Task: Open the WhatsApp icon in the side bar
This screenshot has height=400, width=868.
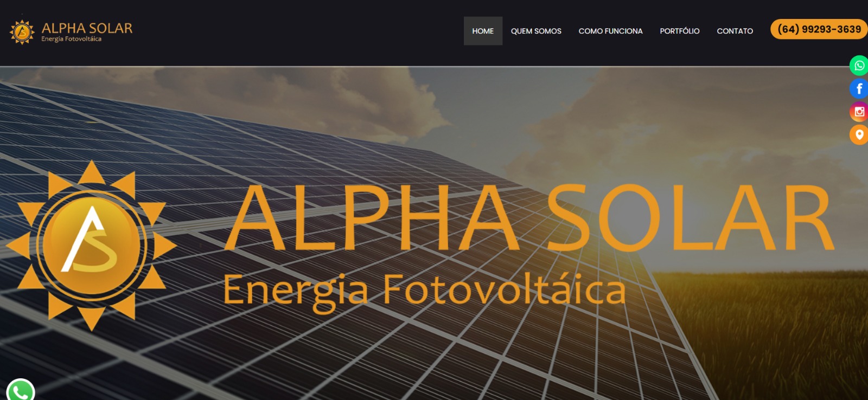Action: [859, 66]
